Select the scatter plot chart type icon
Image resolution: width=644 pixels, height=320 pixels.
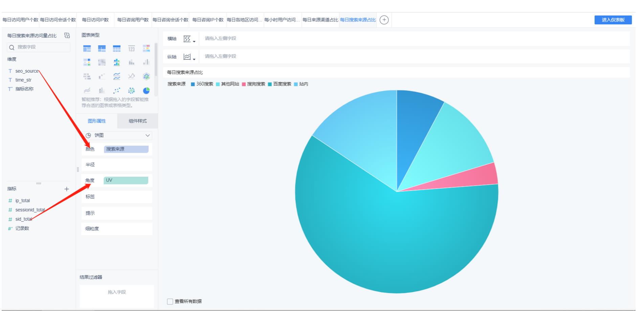point(117,91)
